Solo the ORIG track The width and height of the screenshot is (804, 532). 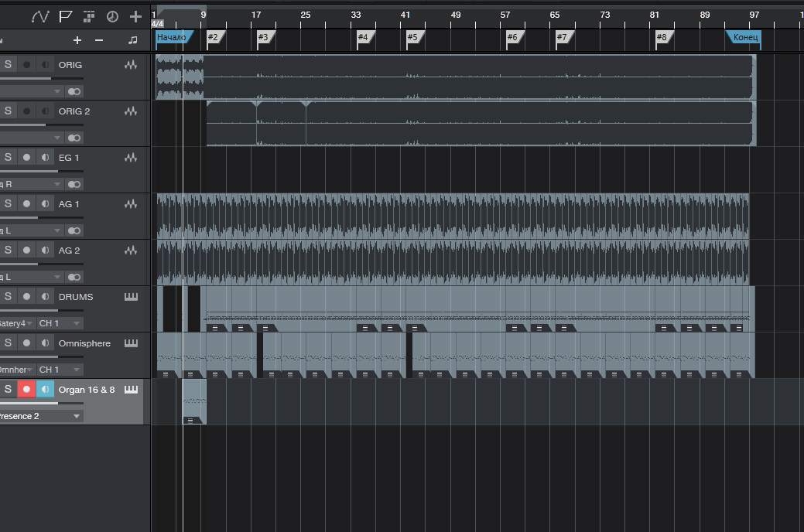[8, 65]
